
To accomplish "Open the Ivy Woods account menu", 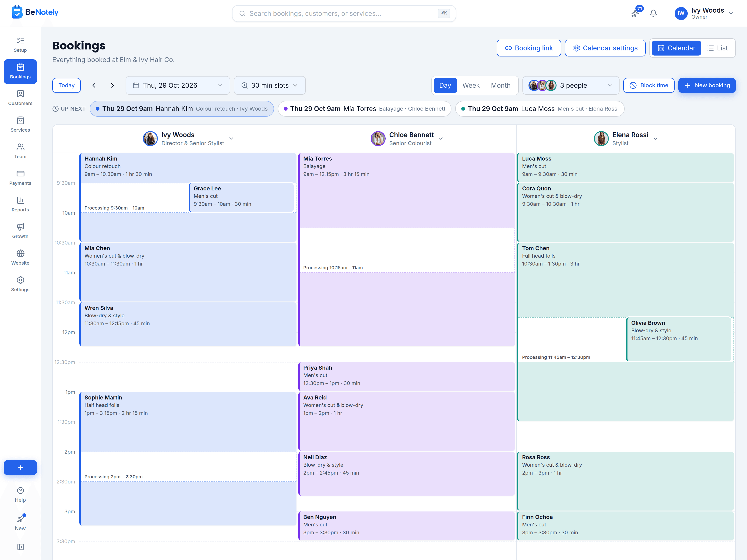I will pos(704,14).
